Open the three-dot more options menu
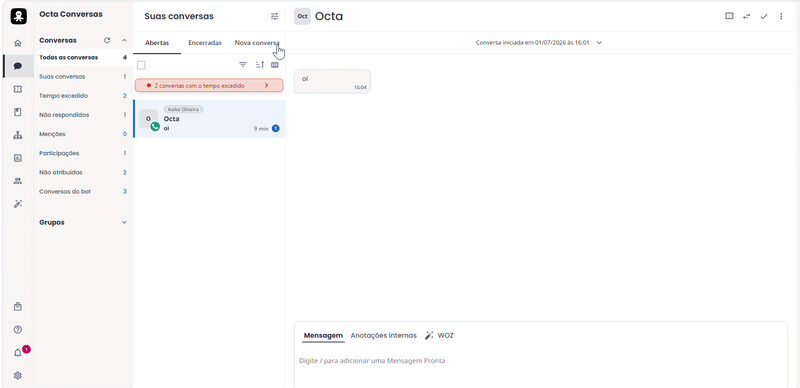The height and width of the screenshot is (388, 800). (781, 16)
